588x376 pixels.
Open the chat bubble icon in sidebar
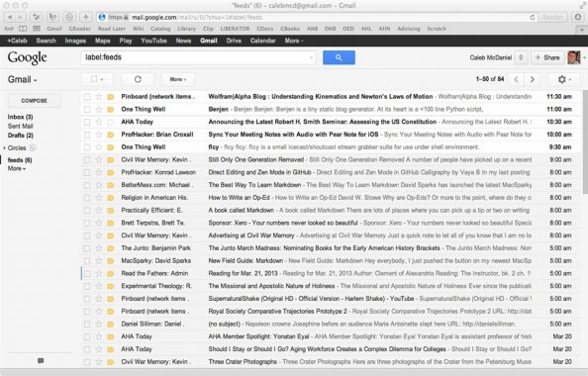41,360
